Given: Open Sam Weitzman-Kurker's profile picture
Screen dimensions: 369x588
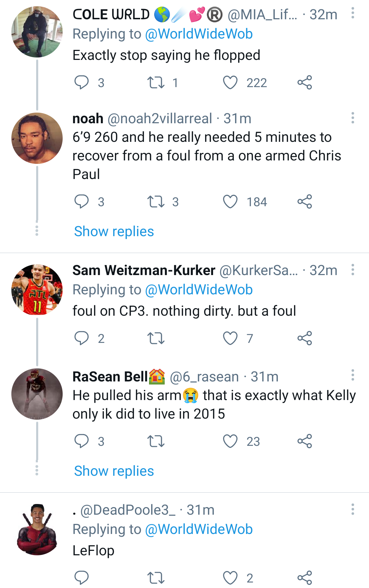Looking at the screenshot, I should click(x=37, y=290).
